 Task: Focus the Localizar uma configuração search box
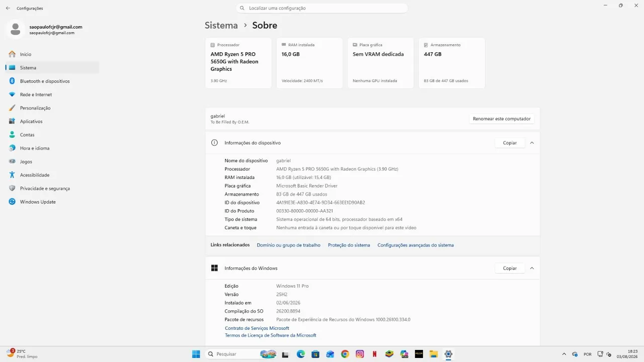[322, 8]
